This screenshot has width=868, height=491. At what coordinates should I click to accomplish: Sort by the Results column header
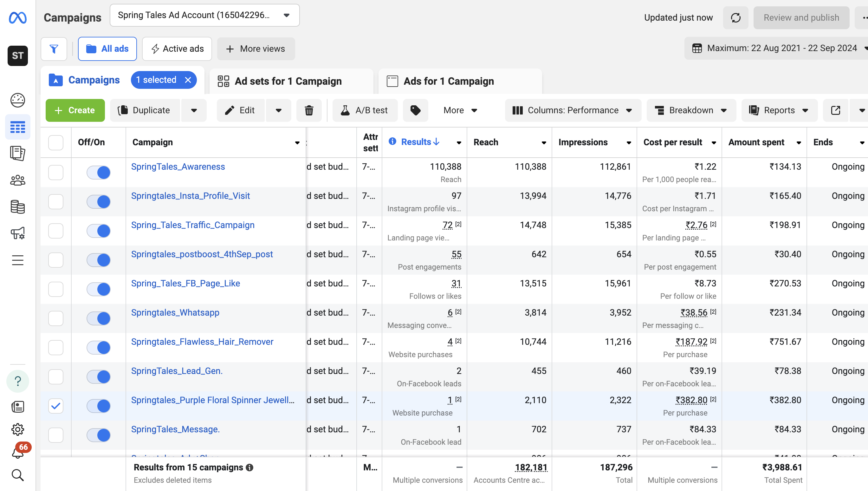420,142
